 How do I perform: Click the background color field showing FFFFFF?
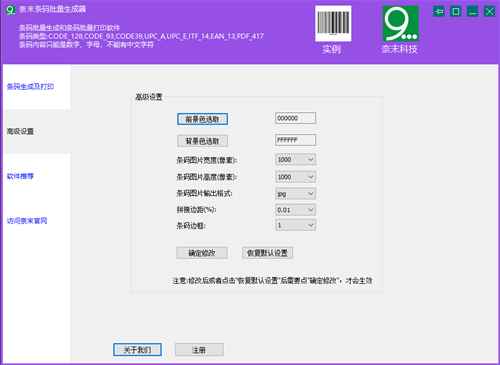click(x=295, y=140)
